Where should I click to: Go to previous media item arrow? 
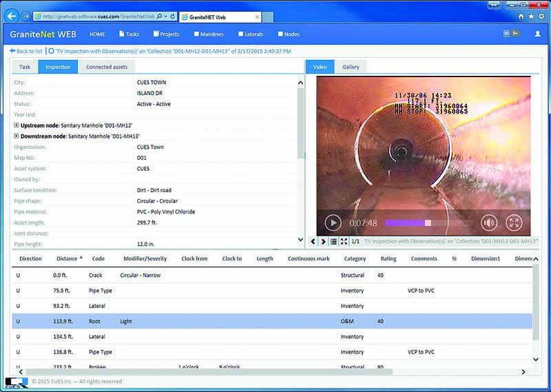tap(313, 242)
